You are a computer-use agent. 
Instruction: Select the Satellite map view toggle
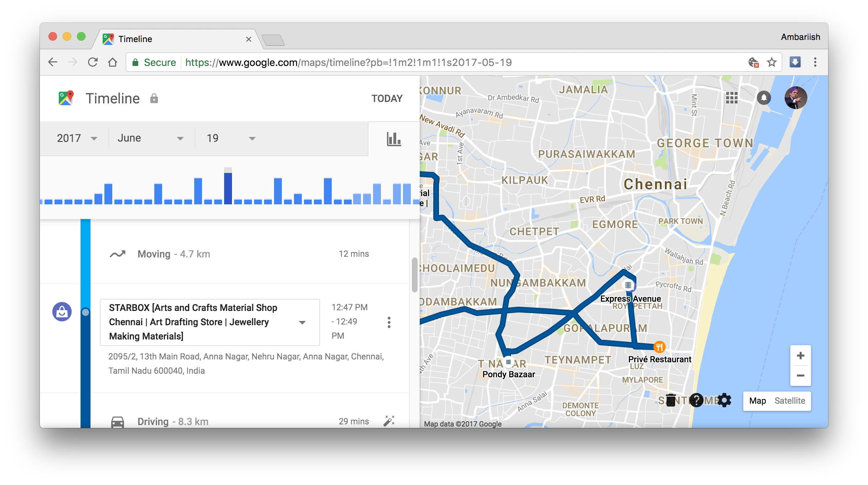(790, 401)
